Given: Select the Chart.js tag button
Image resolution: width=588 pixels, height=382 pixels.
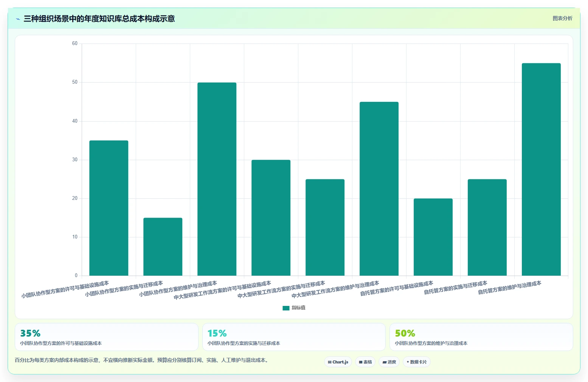Looking at the screenshot, I should pyautogui.click(x=338, y=362).
